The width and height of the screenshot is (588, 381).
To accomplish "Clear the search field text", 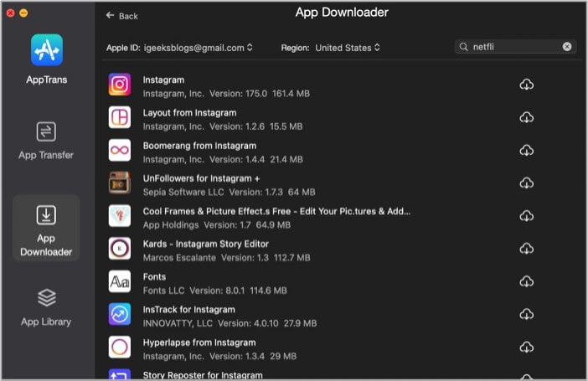I will [x=567, y=47].
